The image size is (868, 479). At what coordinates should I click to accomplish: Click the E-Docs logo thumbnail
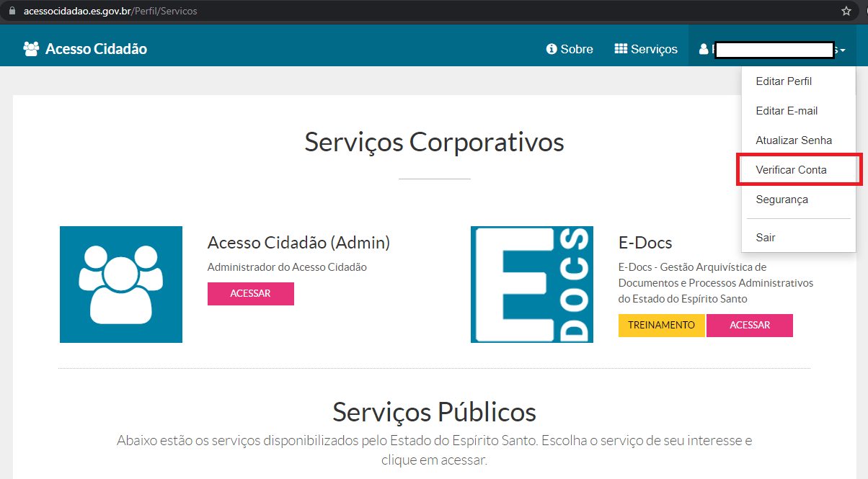click(x=532, y=285)
